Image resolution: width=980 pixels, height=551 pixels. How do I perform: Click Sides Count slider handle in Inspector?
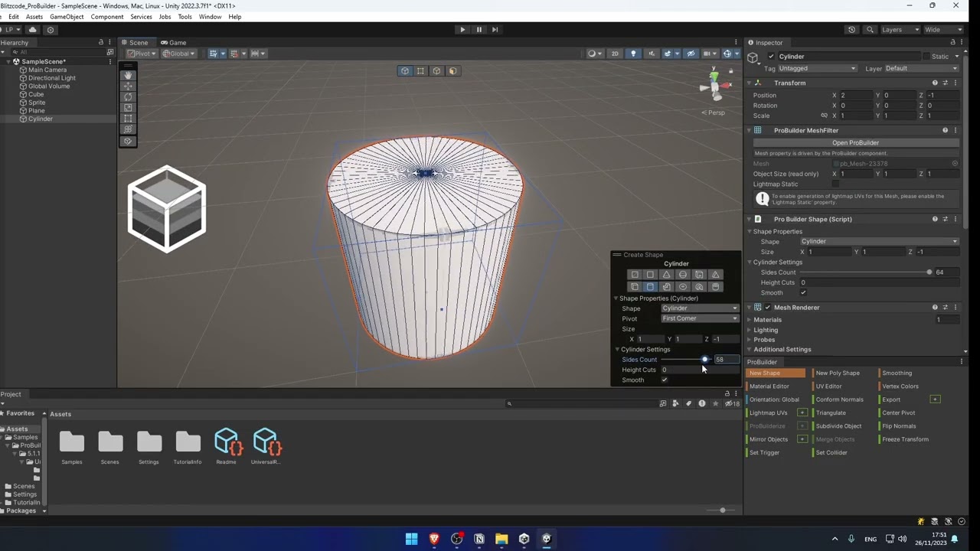(929, 272)
